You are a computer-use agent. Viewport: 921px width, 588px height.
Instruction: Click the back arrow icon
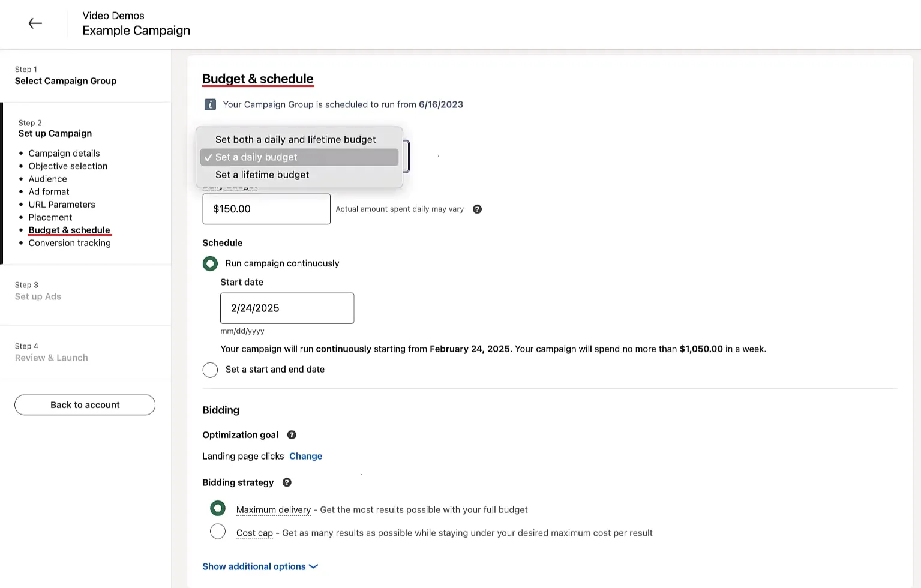pos(35,23)
